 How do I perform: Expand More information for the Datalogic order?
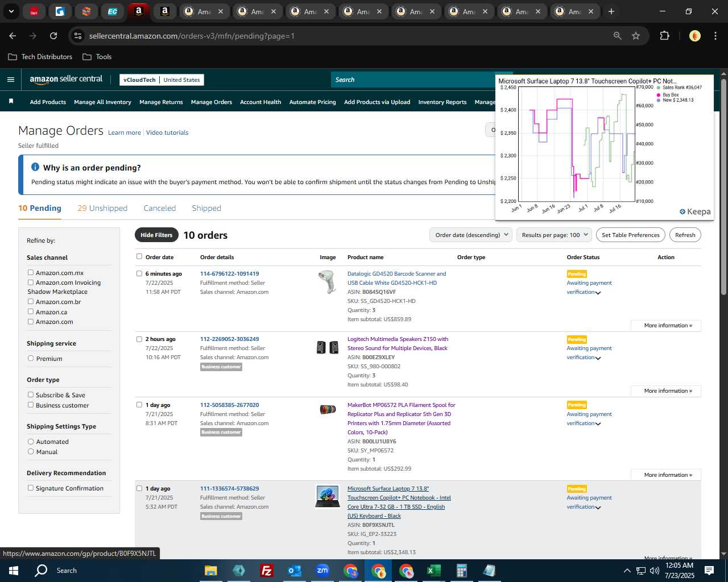666,326
